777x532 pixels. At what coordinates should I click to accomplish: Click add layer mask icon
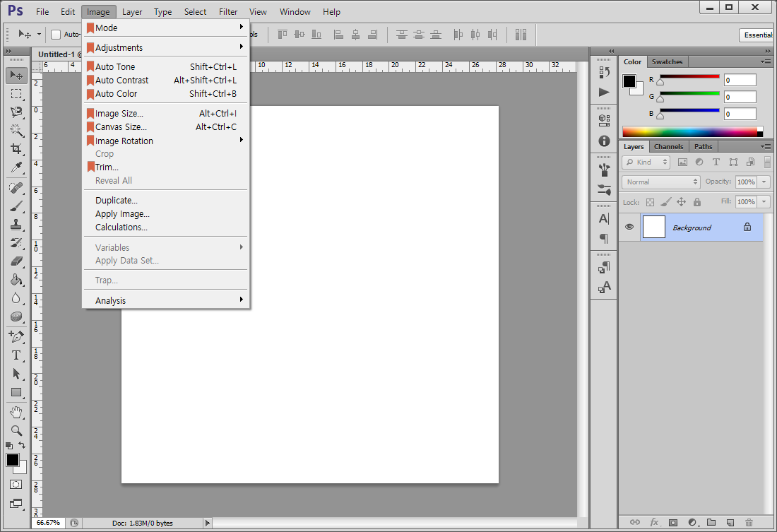(673, 522)
